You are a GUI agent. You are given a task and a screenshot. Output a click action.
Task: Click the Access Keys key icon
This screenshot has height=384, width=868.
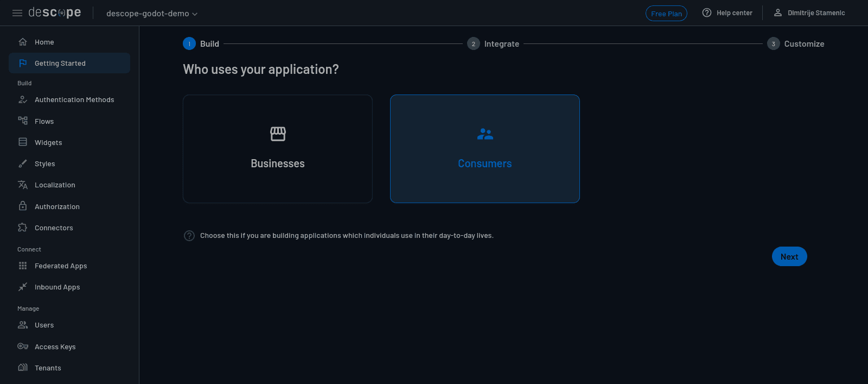(x=23, y=347)
